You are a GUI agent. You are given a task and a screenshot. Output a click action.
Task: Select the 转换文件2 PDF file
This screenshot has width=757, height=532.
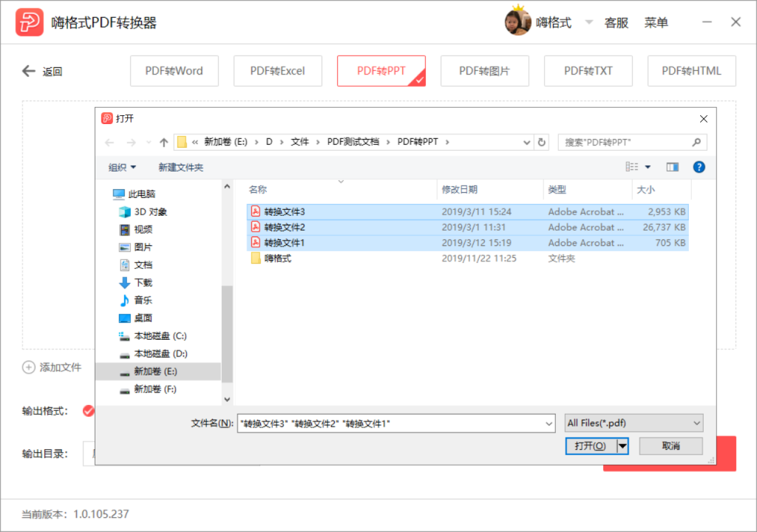tap(467, 228)
